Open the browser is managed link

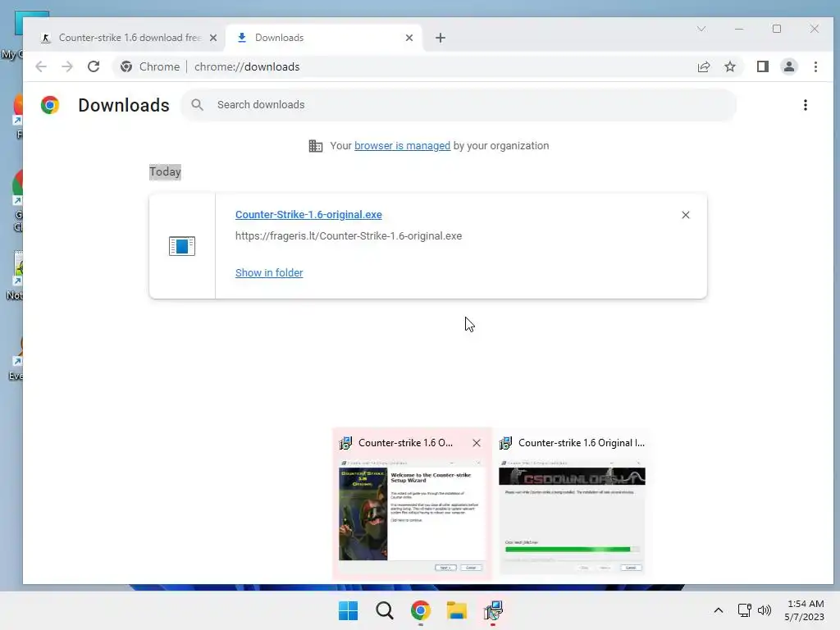(402, 146)
